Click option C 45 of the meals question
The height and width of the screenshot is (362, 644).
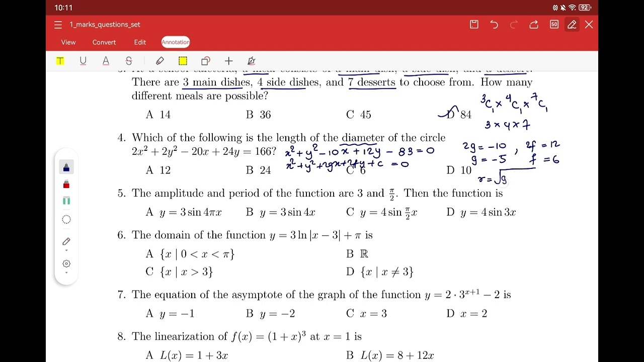tap(359, 115)
